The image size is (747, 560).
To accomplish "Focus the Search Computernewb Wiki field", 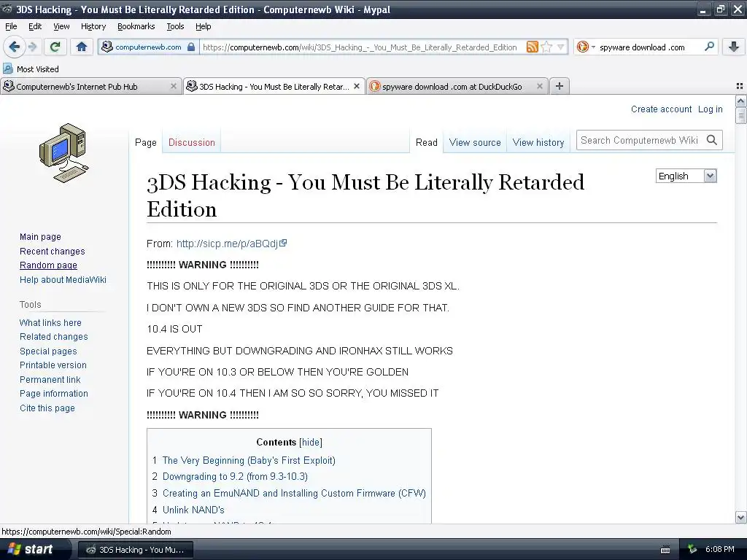I will (x=640, y=140).
